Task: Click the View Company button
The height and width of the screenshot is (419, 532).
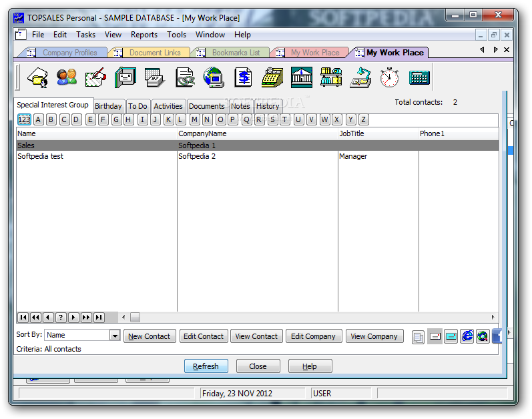Action: (374, 336)
